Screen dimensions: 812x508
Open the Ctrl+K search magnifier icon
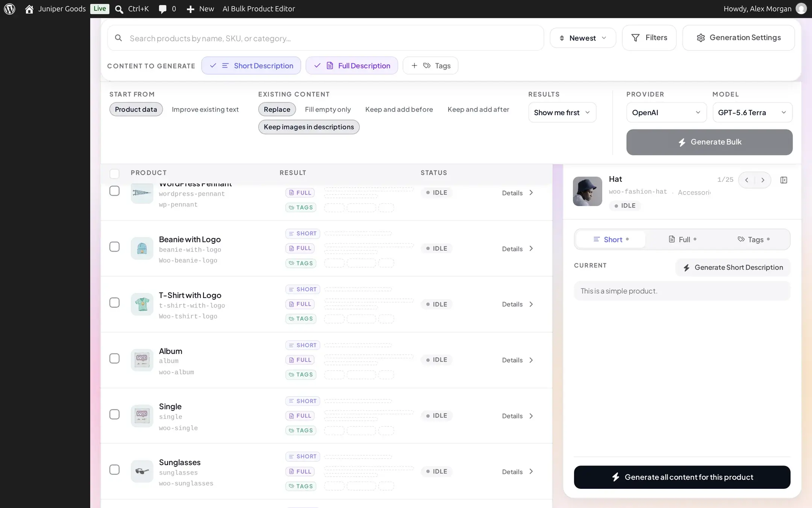pyautogui.click(x=119, y=9)
